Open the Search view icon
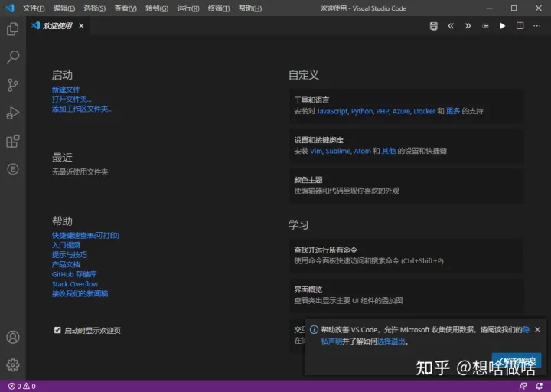The width and height of the screenshot is (551, 392). (12, 57)
